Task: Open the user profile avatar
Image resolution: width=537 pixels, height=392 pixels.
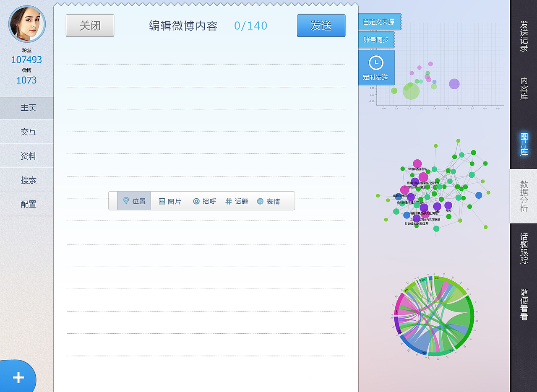Action: point(27,24)
